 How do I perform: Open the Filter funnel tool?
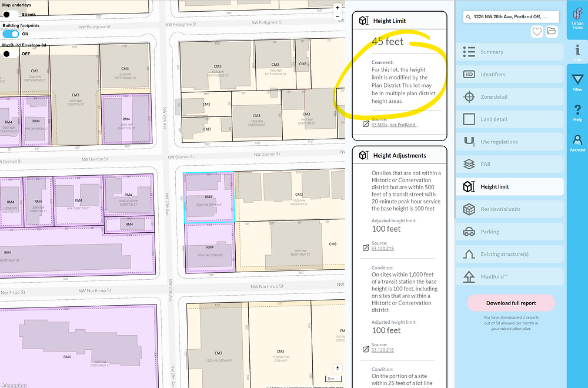point(577,83)
